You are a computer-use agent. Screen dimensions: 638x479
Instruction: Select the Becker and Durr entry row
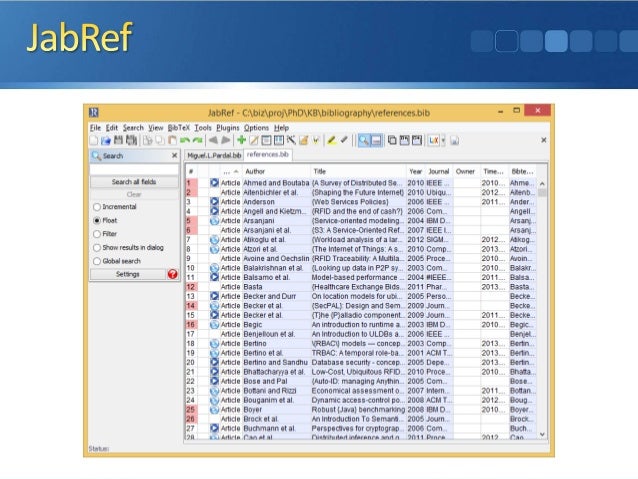click(x=361, y=296)
